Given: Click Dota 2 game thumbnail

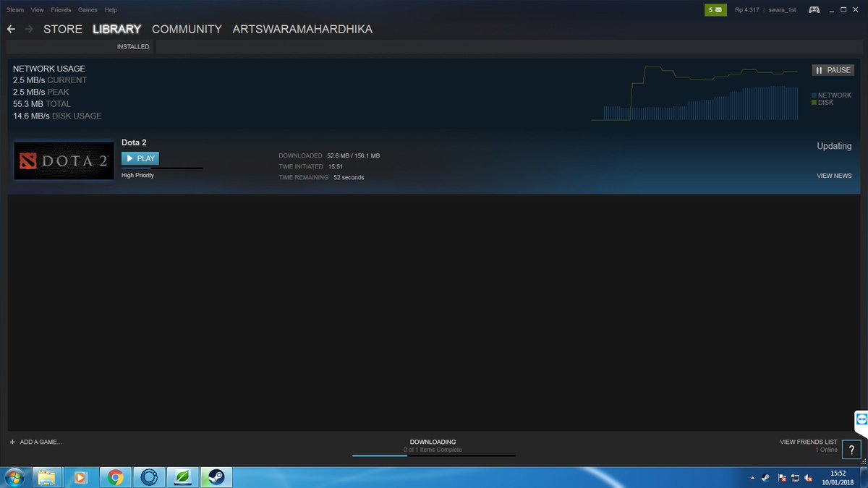Looking at the screenshot, I should click(x=64, y=160).
